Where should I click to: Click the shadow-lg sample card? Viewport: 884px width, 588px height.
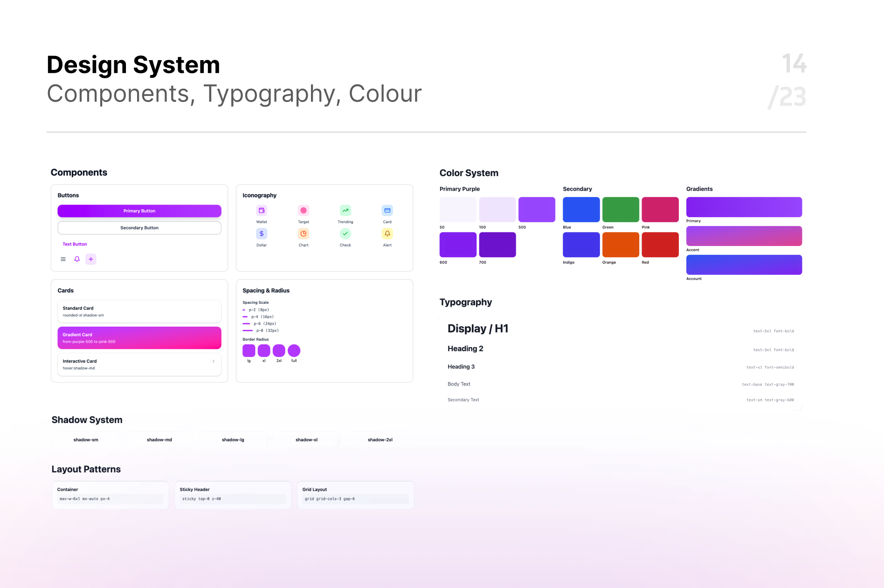[x=233, y=440]
